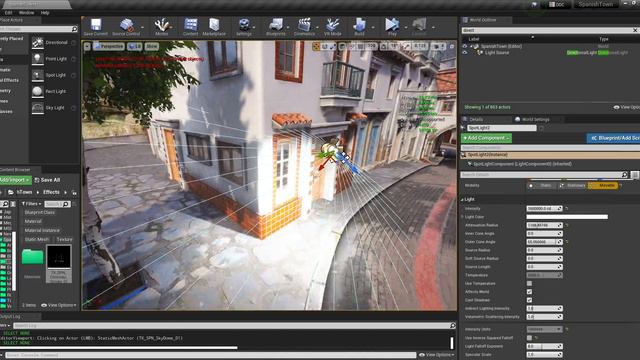Screen dimensions: 640x360
Task: Click Add/Import button
Action: [x=15, y=180]
